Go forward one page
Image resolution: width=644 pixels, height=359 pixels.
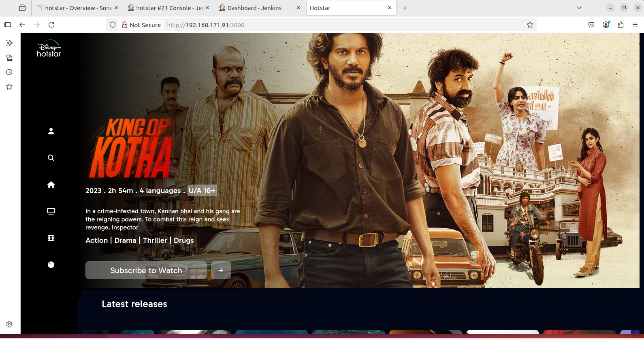coord(37,25)
